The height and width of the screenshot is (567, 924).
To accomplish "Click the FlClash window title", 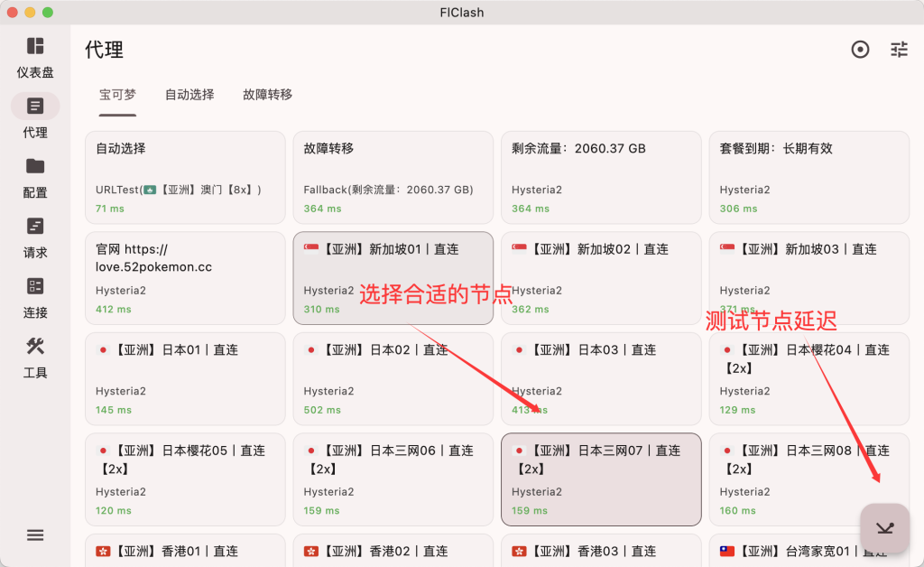I will tap(462, 13).
